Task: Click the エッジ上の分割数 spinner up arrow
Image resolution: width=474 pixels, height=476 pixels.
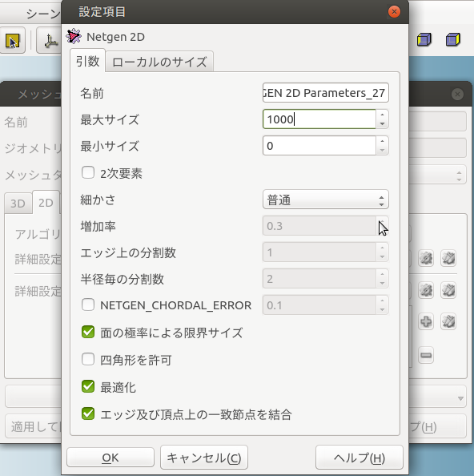Action: [382, 248]
